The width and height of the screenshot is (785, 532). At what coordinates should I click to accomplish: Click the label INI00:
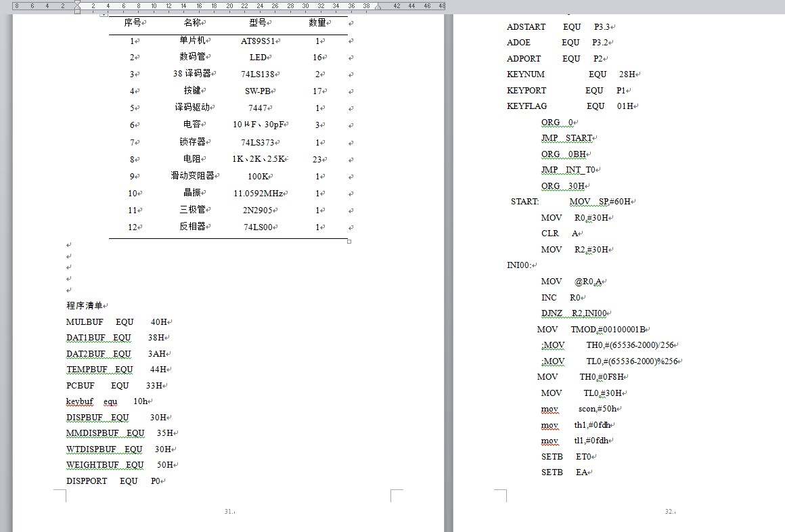519,265
